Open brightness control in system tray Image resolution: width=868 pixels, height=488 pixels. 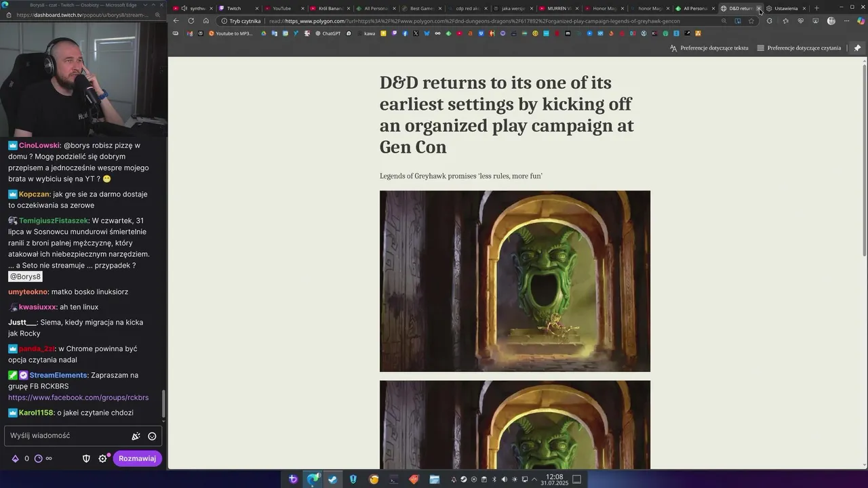(x=514, y=479)
